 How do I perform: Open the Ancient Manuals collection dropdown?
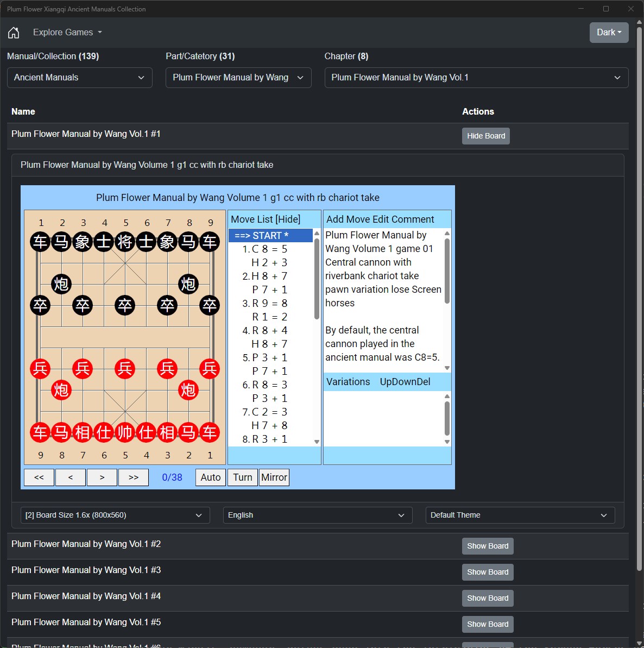(80, 78)
